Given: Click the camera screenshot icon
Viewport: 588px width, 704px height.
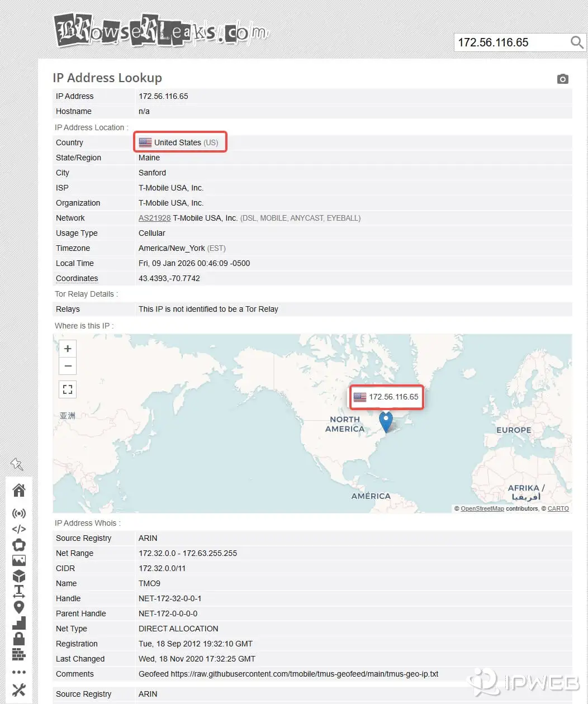Looking at the screenshot, I should pyautogui.click(x=563, y=79).
